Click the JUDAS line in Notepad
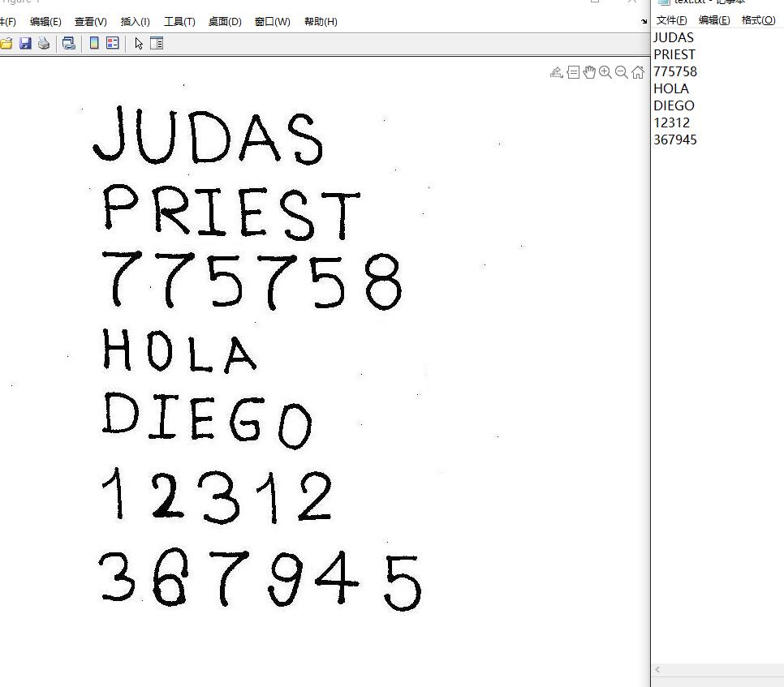This screenshot has width=784, height=687. (x=674, y=38)
